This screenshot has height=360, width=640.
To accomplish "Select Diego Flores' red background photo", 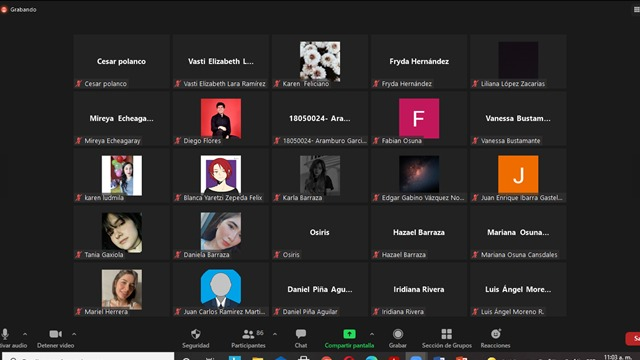I will click(x=221, y=118).
